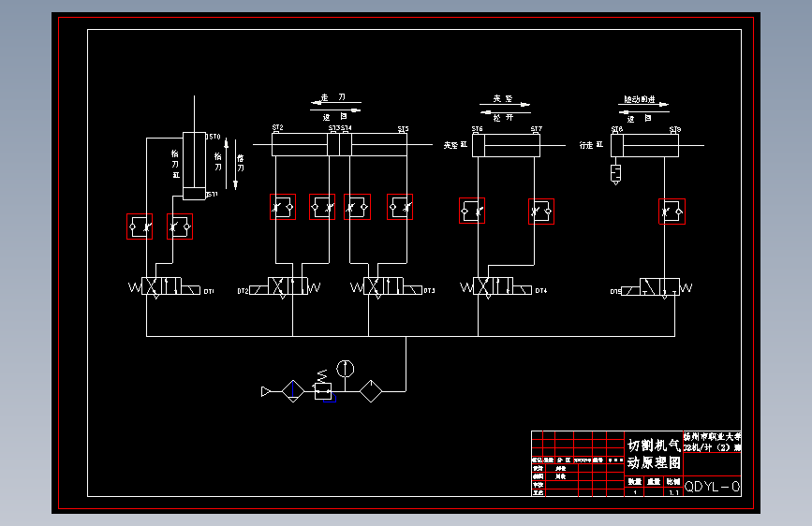The height and width of the screenshot is (526, 812).
Task: Click the ST9 sensor label
Action: pyautogui.click(x=674, y=129)
